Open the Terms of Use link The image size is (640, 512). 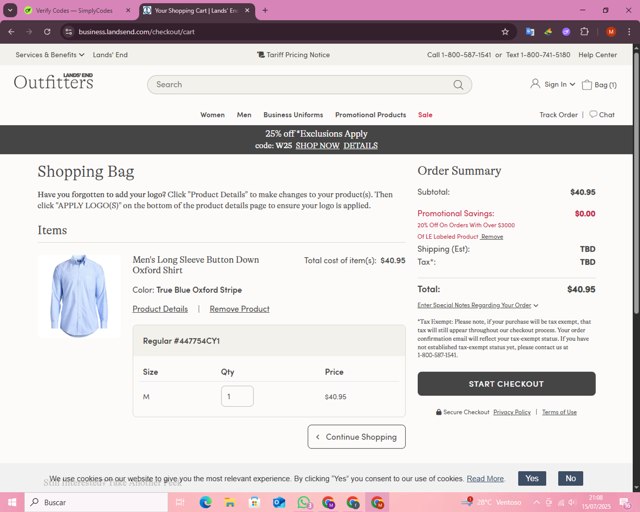(x=559, y=412)
